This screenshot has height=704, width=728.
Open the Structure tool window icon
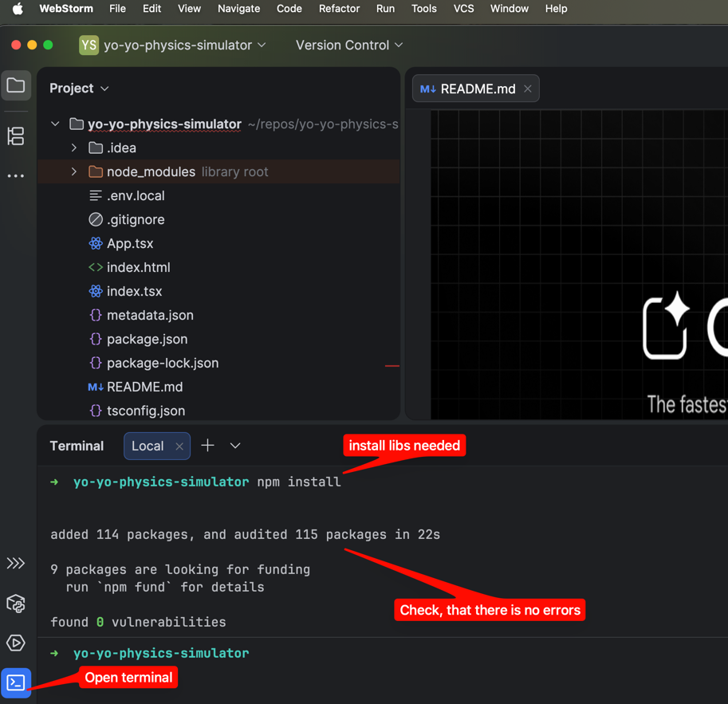[16, 136]
